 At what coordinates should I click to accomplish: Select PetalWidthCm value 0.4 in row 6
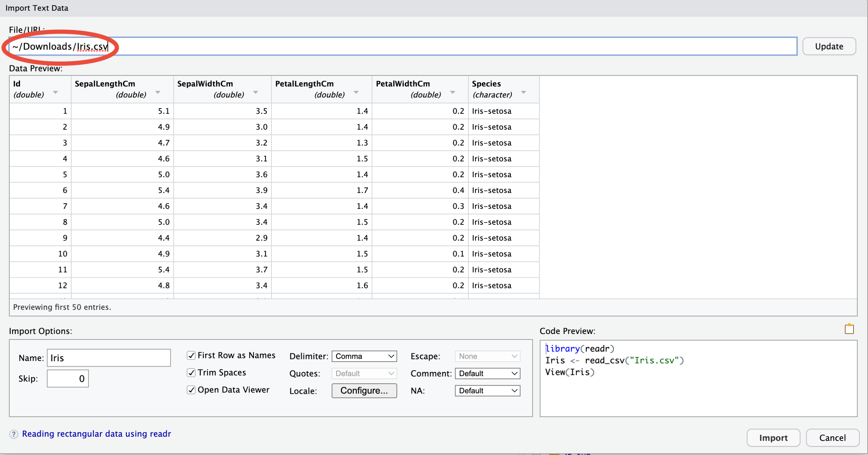click(420, 190)
